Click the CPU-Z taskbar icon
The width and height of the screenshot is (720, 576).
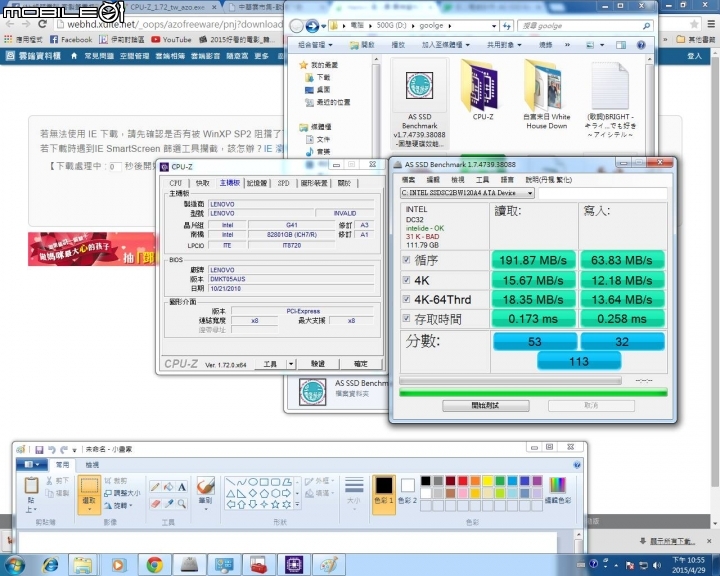pos(294,565)
